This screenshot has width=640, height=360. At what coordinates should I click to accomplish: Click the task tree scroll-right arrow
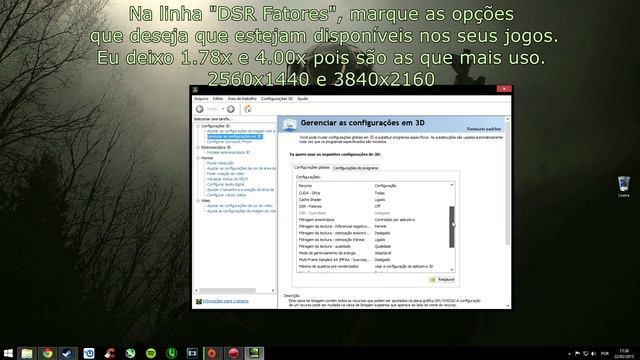273,291
